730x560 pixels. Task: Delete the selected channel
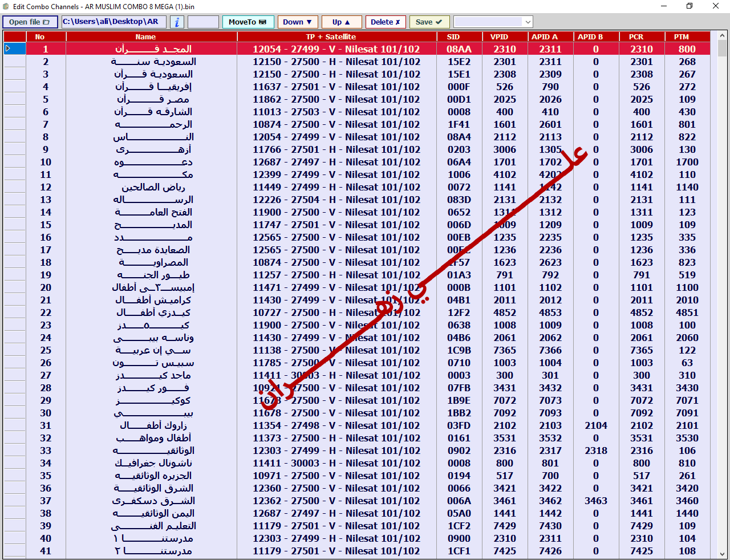385,22
